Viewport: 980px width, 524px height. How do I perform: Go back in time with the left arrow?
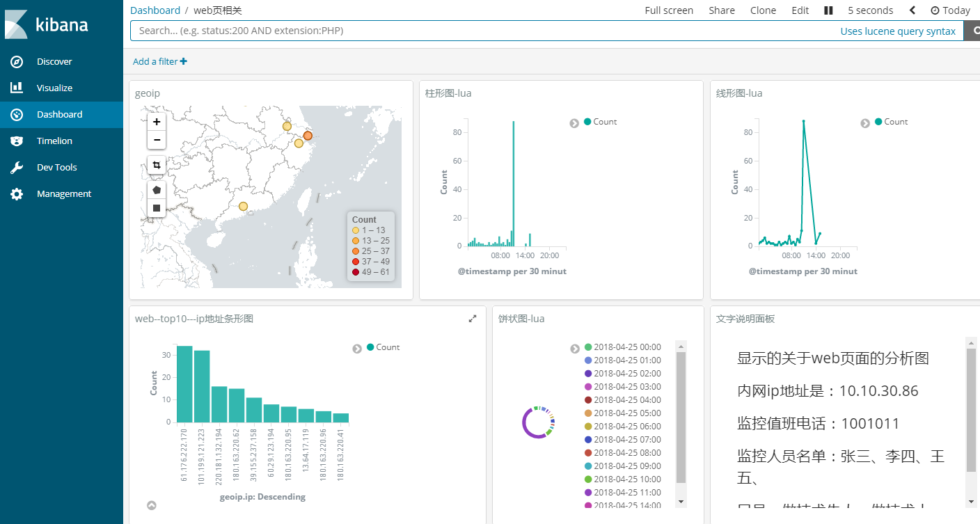coord(912,10)
